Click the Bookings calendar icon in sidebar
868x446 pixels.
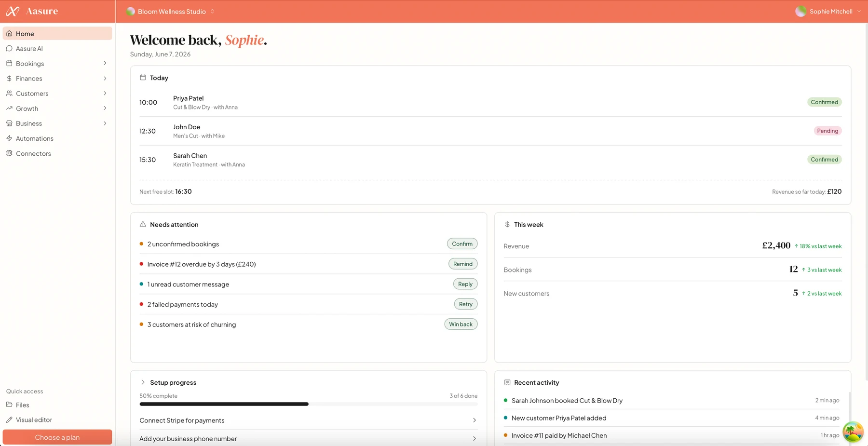[9, 63]
